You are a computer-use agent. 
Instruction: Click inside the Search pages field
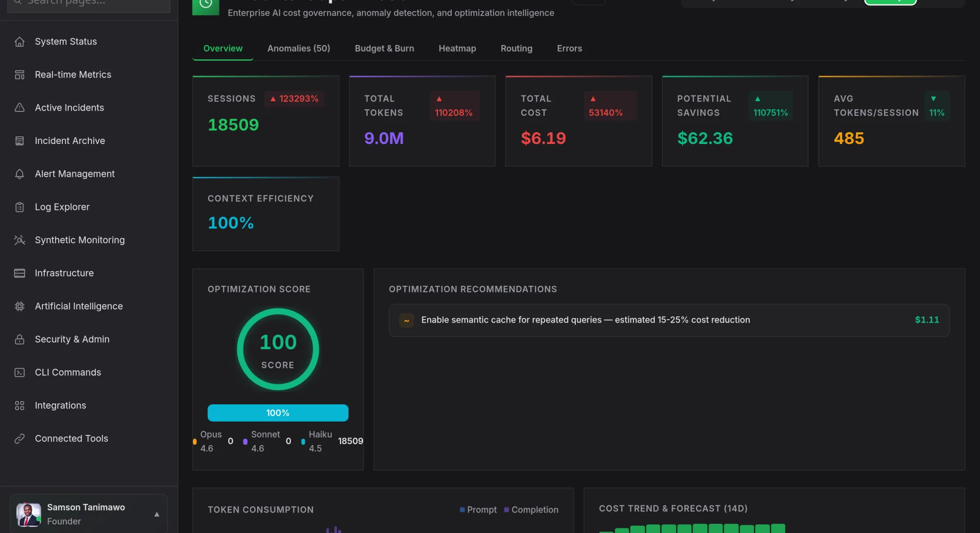tap(89, 4)
